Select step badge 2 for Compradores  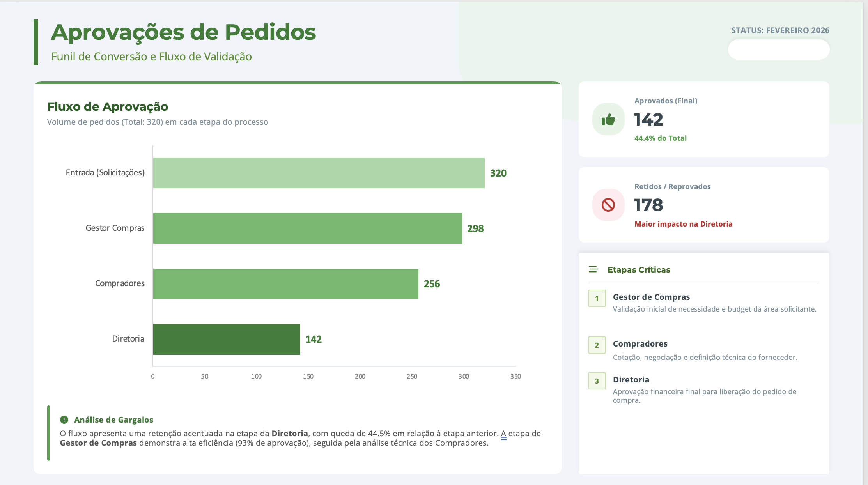[597, 345]
